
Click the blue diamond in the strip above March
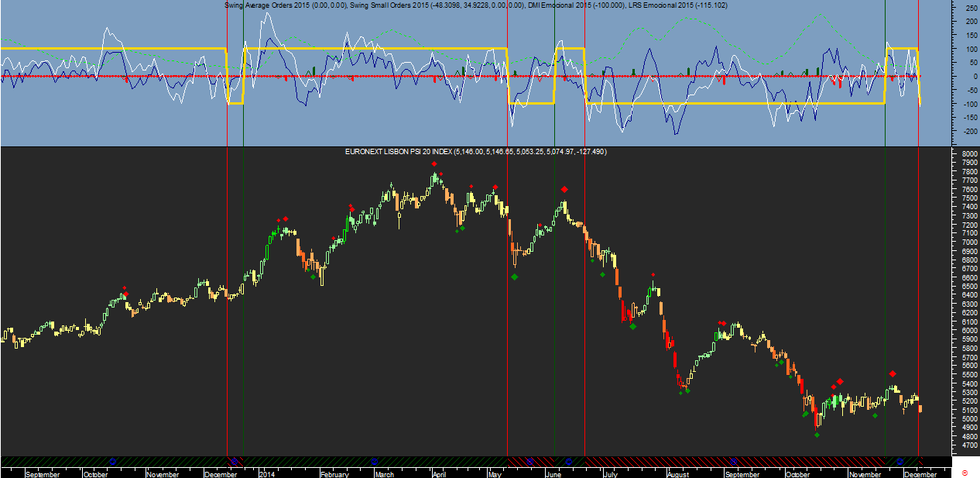point(374,461)
